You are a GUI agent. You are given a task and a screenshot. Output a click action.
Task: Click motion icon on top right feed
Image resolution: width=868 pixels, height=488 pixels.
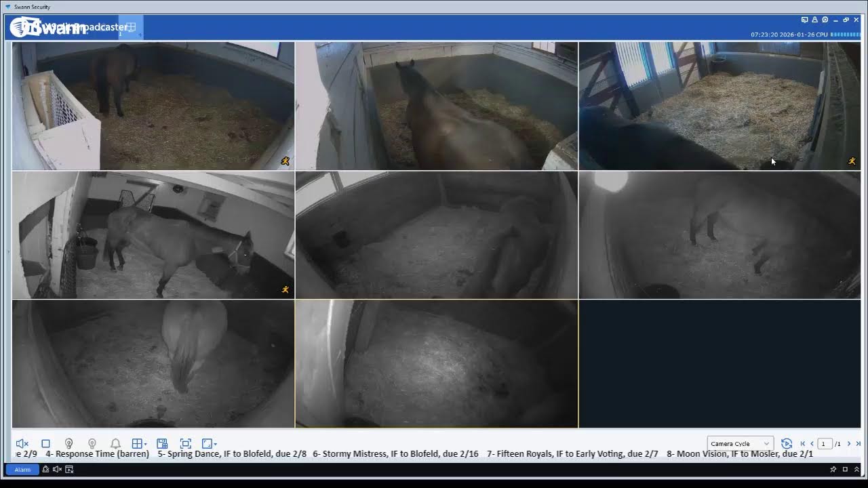(852, 161)
